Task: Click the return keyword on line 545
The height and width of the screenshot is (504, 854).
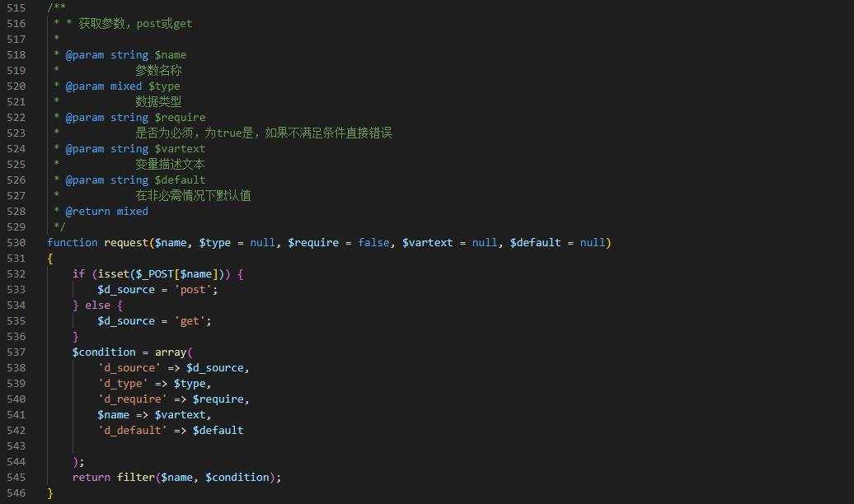Action: click(x=91, y=478)
